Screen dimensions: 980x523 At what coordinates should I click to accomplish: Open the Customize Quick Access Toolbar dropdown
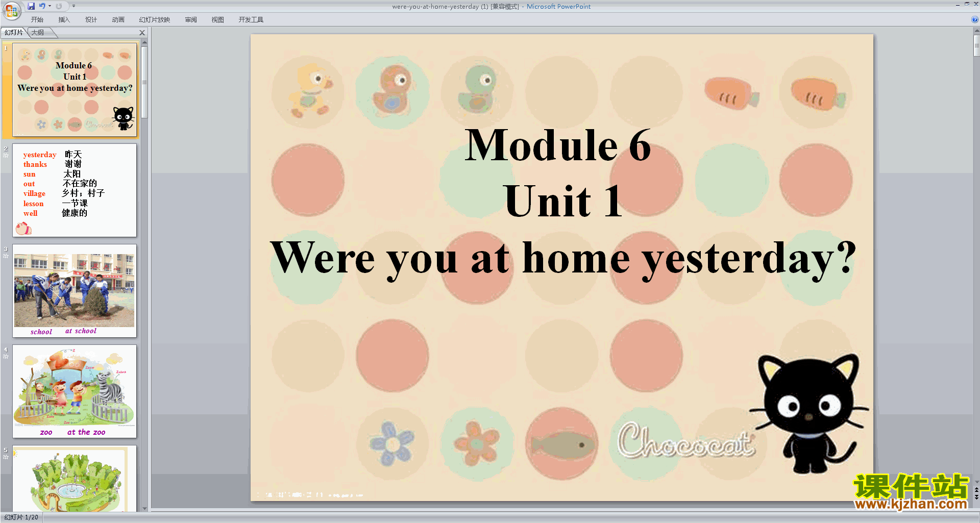73,6
